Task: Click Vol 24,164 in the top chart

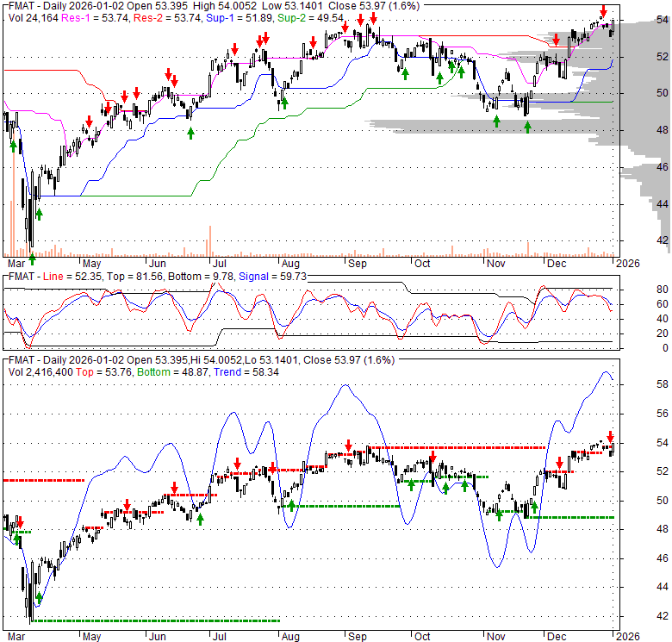Action: (33, 18)
